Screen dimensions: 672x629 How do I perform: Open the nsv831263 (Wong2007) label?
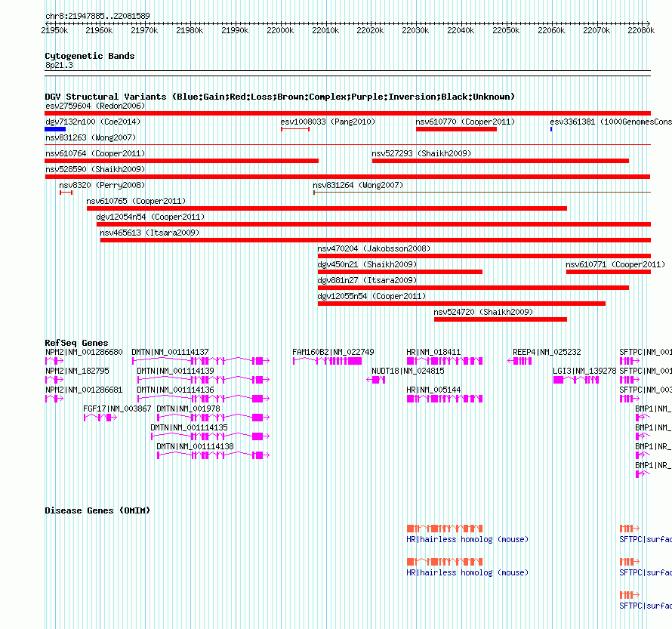click(91, 137)
